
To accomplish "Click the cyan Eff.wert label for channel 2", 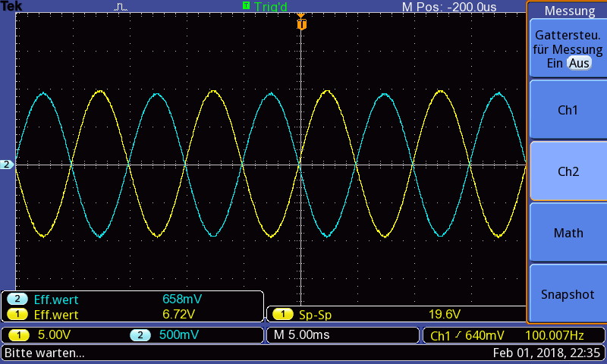I will (56, 300).
